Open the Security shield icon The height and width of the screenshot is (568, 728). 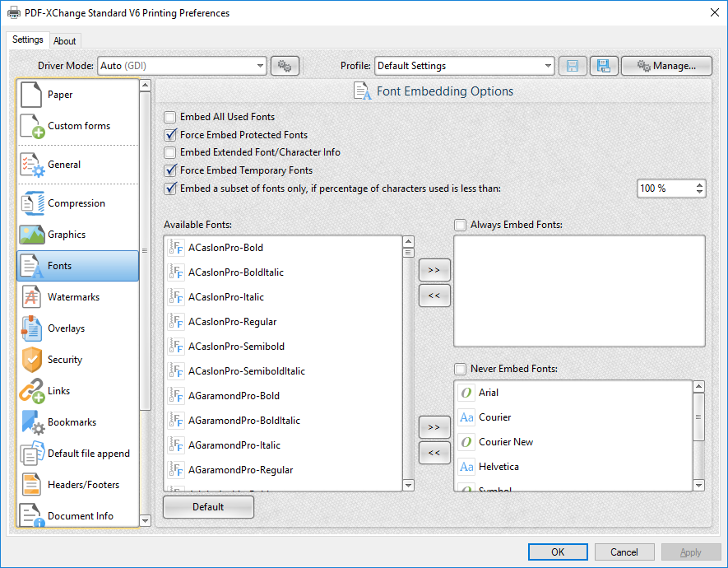coord(32,360)
